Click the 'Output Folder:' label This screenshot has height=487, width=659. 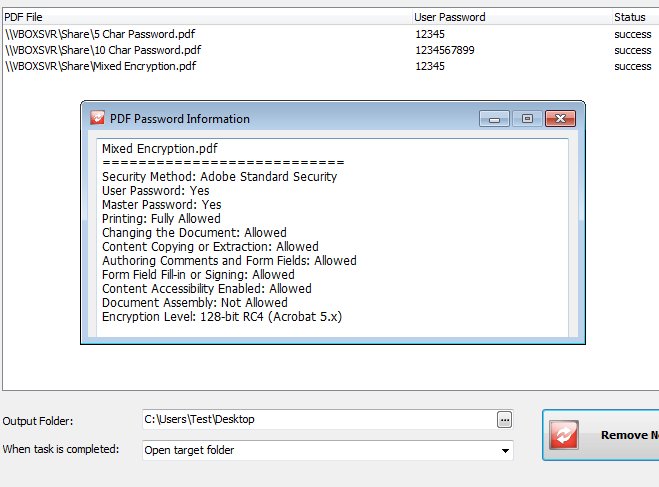[38, 421]
